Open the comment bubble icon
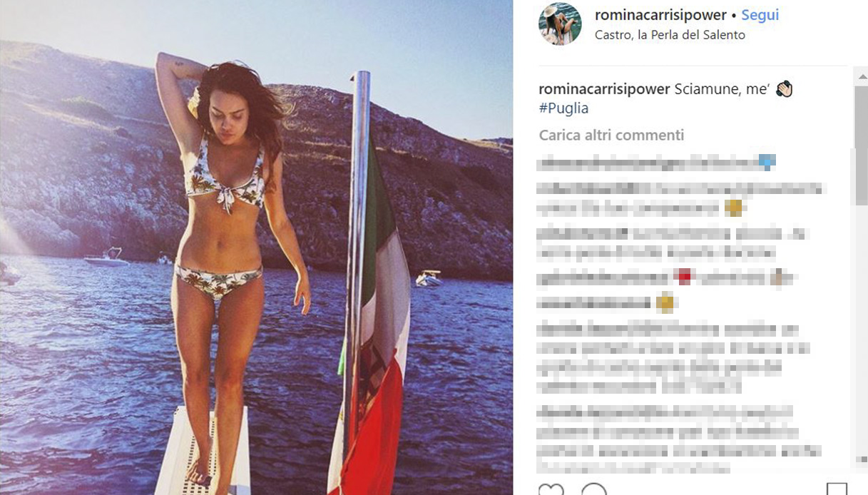This screenshot has width=868, height=495. tap(594, 490)
